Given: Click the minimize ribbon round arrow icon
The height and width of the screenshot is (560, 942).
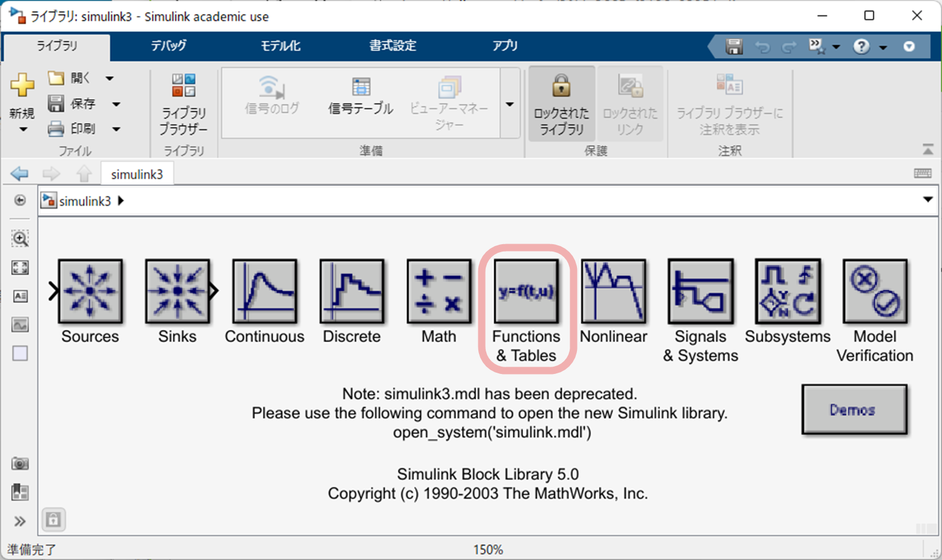Looking at the screenshot, I should [910, 47].
